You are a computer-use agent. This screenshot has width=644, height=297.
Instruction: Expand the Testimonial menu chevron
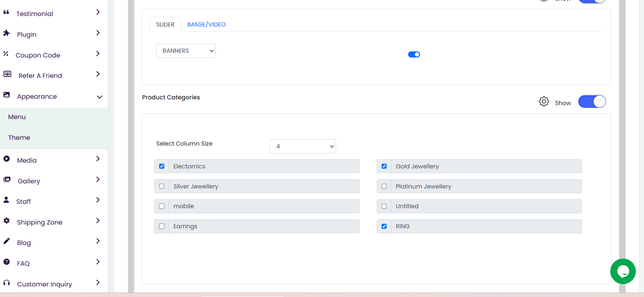pos(98,12)
